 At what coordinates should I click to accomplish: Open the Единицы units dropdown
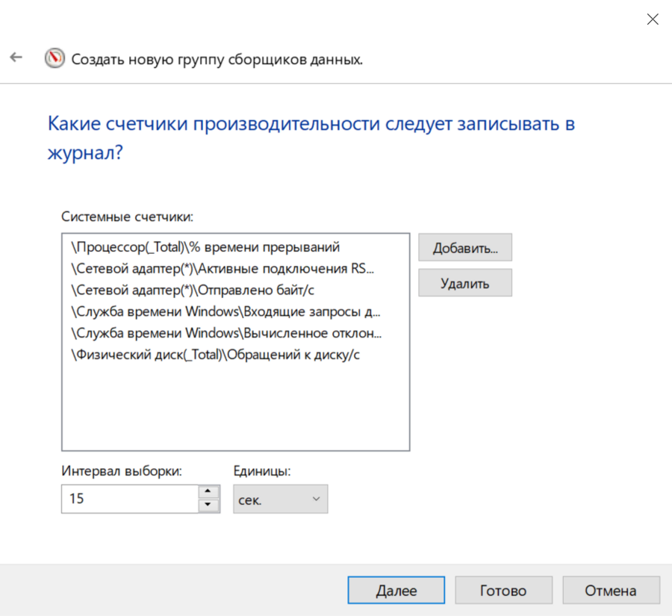pos(280,499)
